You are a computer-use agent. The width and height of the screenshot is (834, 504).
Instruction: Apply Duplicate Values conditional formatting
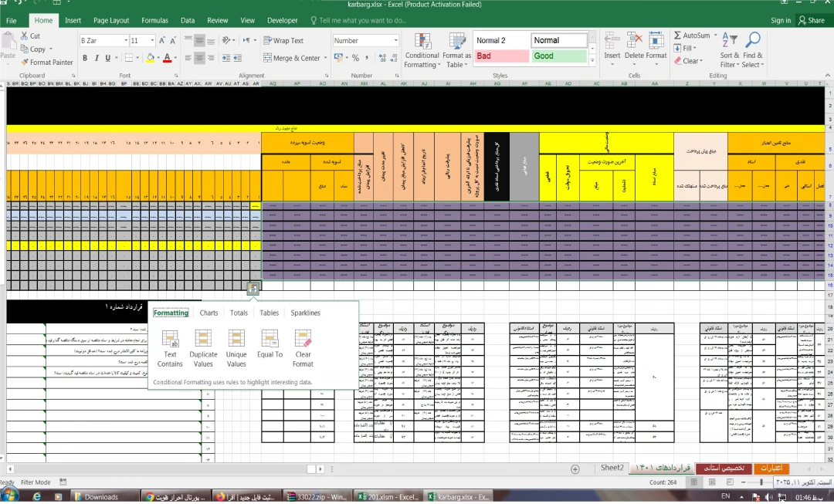click(203, 340)
